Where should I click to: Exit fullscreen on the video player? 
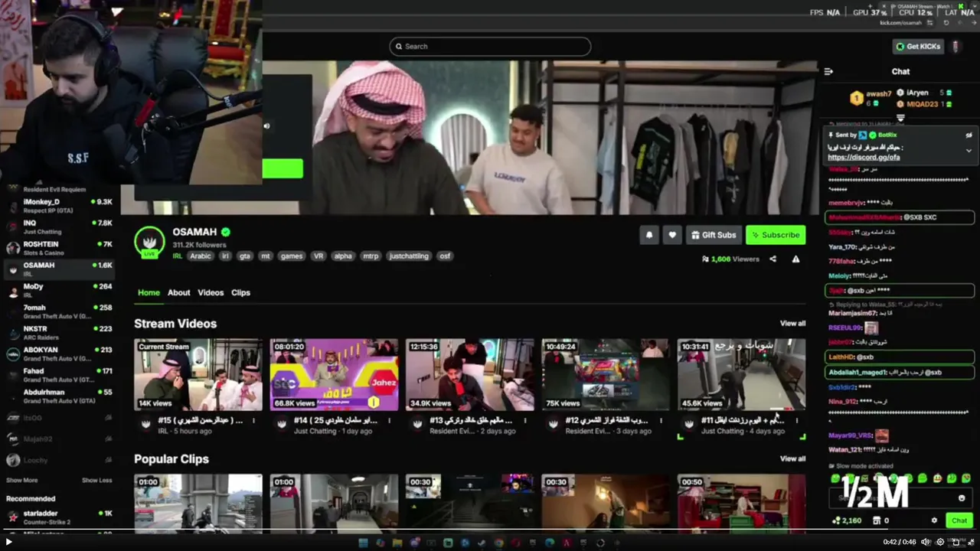coord(970,542)
